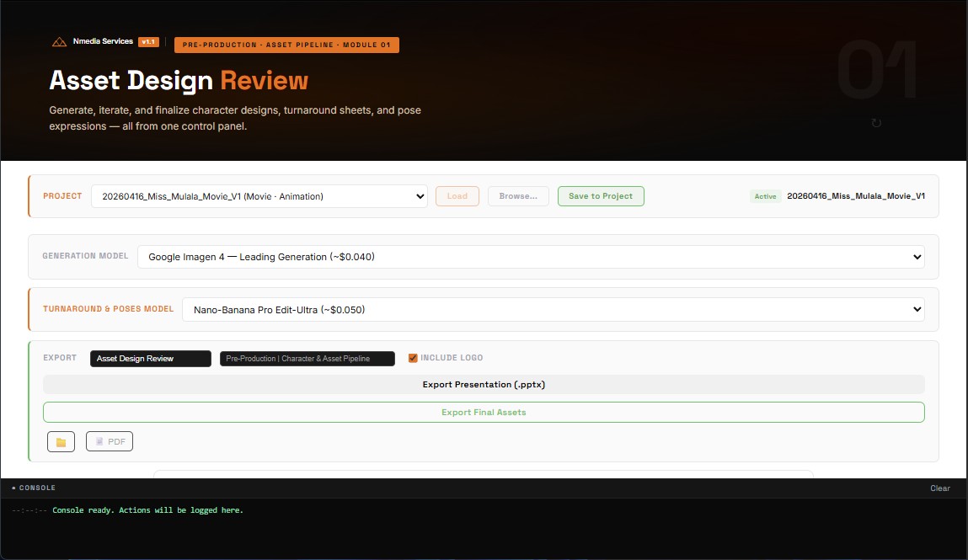This screenshot has width=968, height=560.
Task: Toggle the Include Logo checkbox
Action: [413, 358]
